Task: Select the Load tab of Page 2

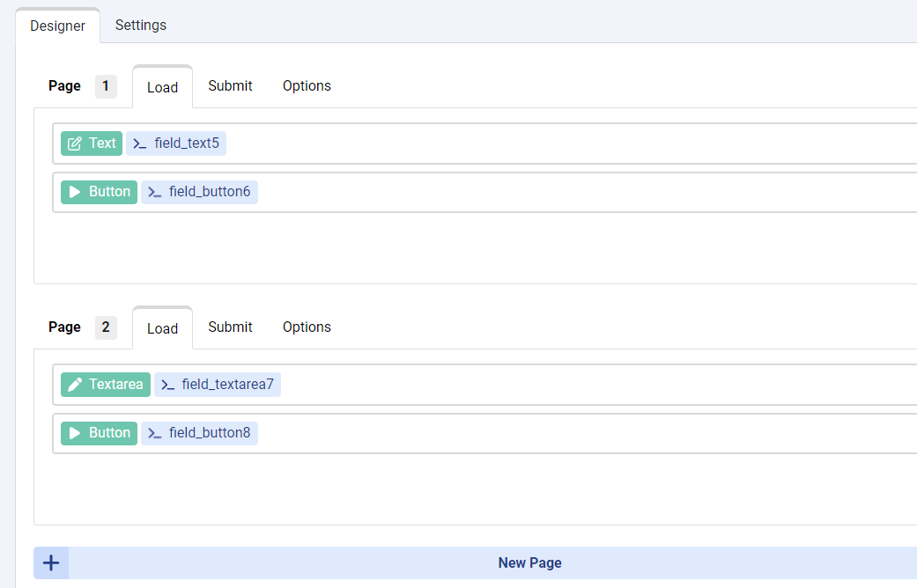Action: point(162,328)
